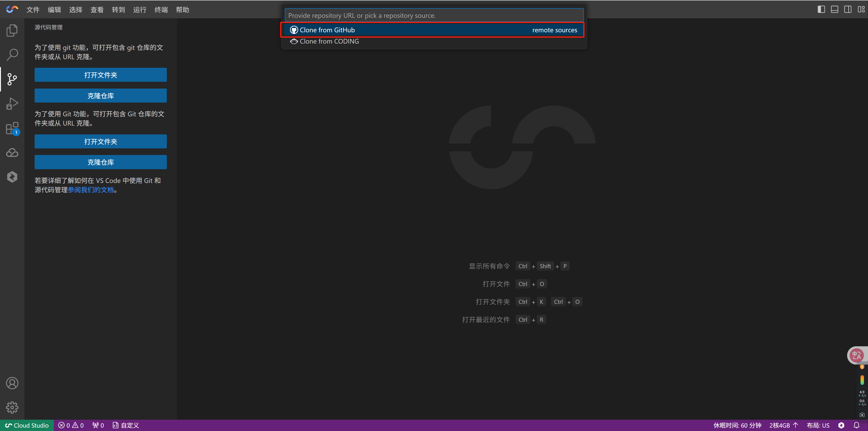Toggle secondary sidebar layout button
Image resolution: width=868 pixels, height=431 pixels.
coord(847,9)
